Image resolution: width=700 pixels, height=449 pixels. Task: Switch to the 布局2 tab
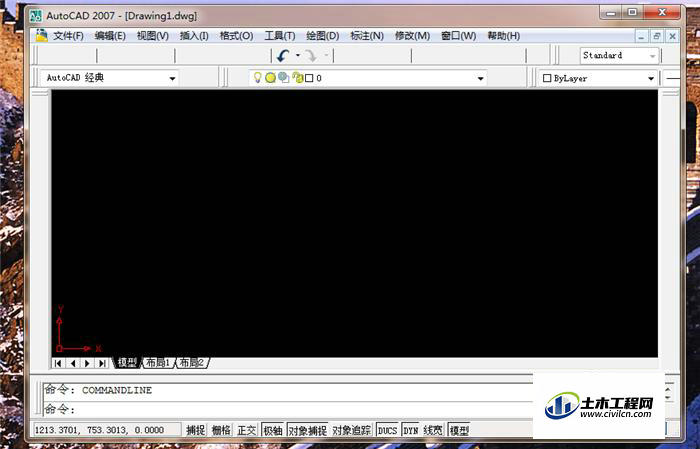192,362
